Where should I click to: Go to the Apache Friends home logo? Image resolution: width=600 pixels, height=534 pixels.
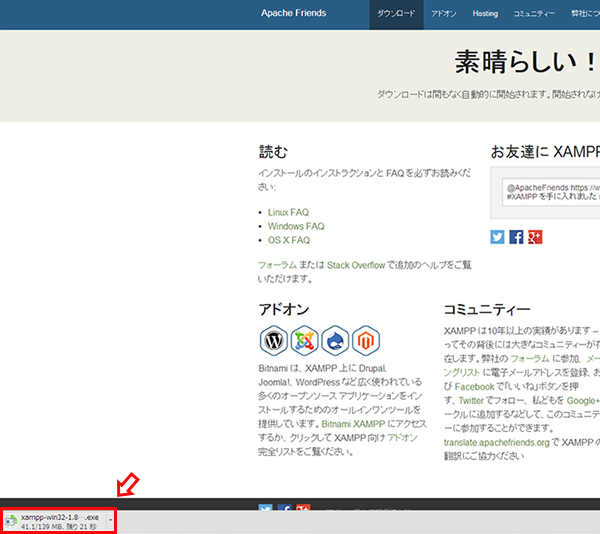pyautogui.click(x=293, y=13)
